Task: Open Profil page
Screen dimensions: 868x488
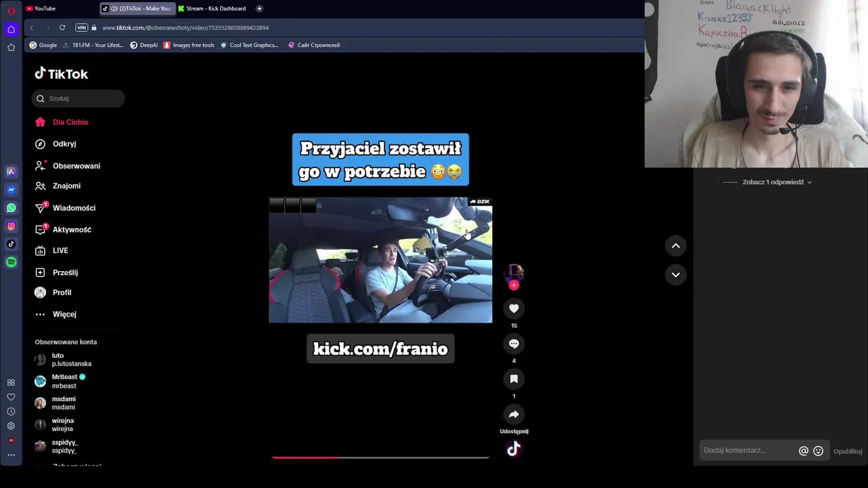Action: pyautogui.click(x=53, y=292)
